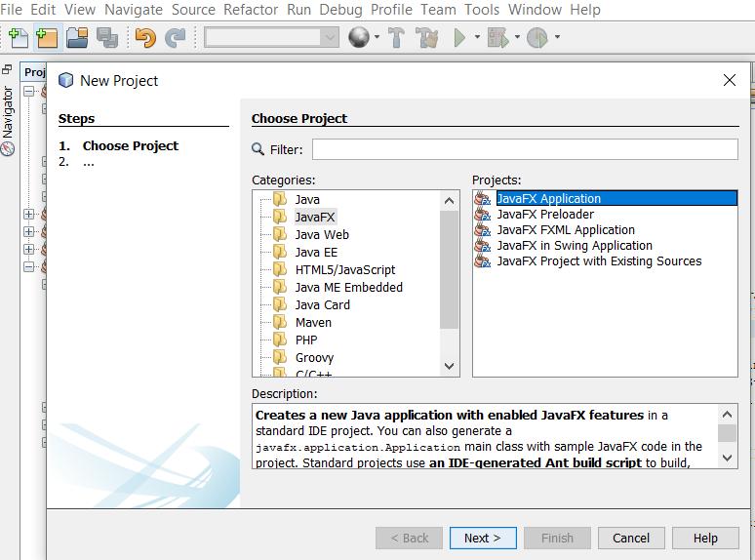Click the Save All toolbar icon
755x560 pixels.
pyautogui.click(x=107, y=37)
